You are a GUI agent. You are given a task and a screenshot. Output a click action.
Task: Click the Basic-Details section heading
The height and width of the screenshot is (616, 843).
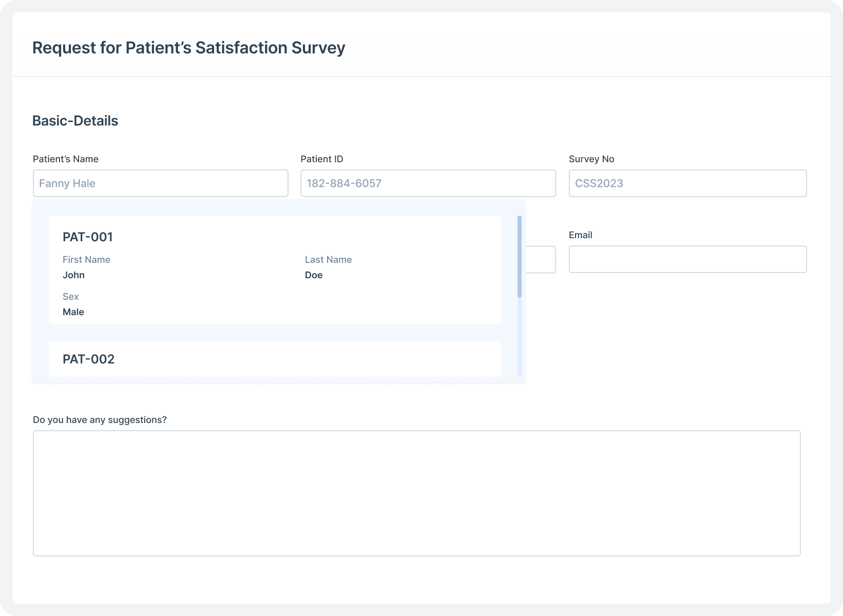point(75,121)
